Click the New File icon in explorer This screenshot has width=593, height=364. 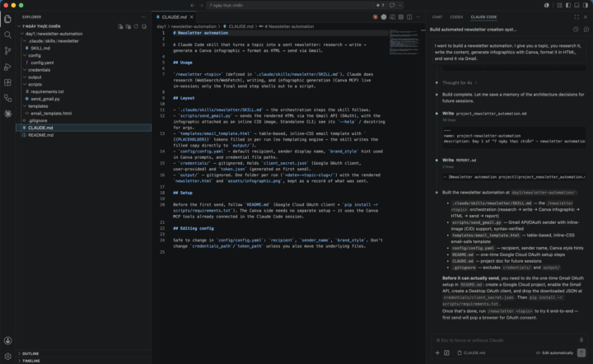coord(120,26)
